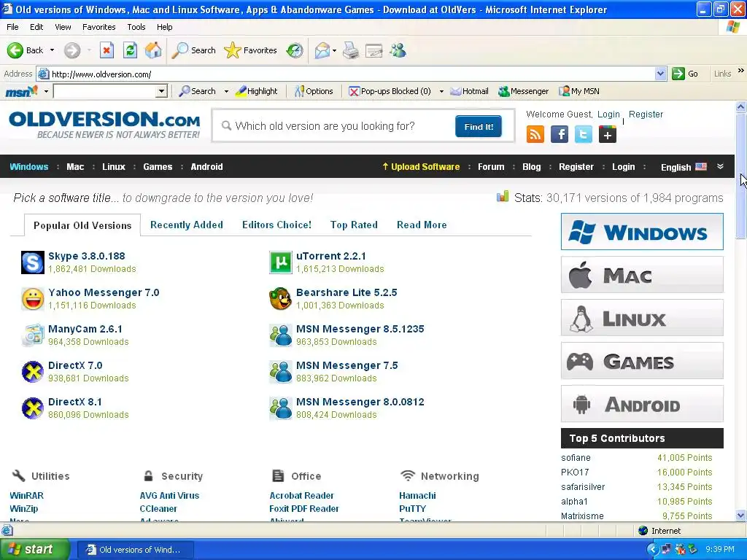Click the Google plus share icon
Screen dimensions: 747x560
608,134
